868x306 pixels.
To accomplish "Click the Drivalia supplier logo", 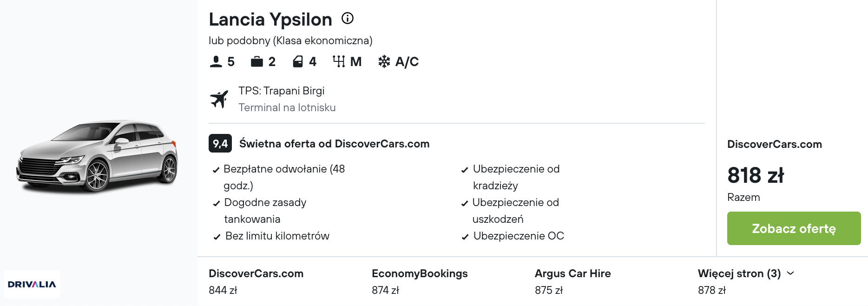I will click(32, 284).
